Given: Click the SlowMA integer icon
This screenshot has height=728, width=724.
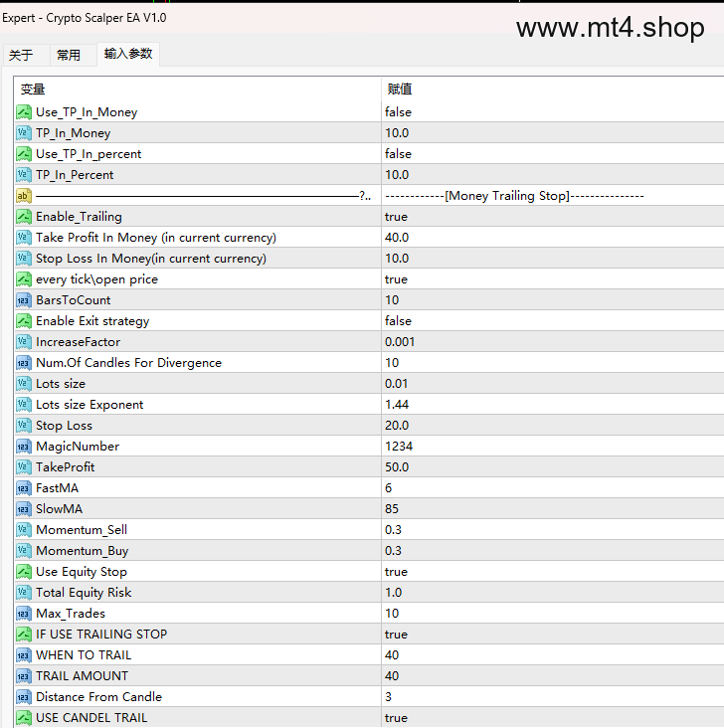Looking at the screenshot, I should (24, 509).
